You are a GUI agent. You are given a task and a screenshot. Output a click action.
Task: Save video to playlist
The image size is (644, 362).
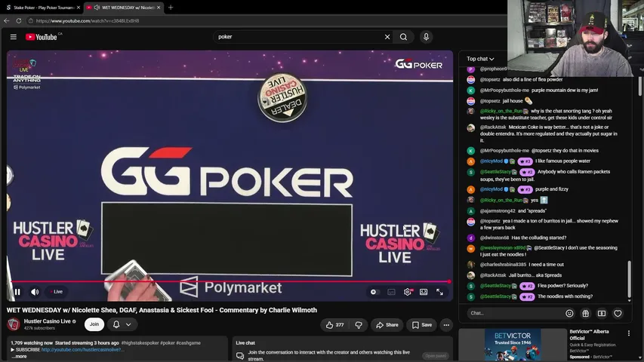(422, 324)
